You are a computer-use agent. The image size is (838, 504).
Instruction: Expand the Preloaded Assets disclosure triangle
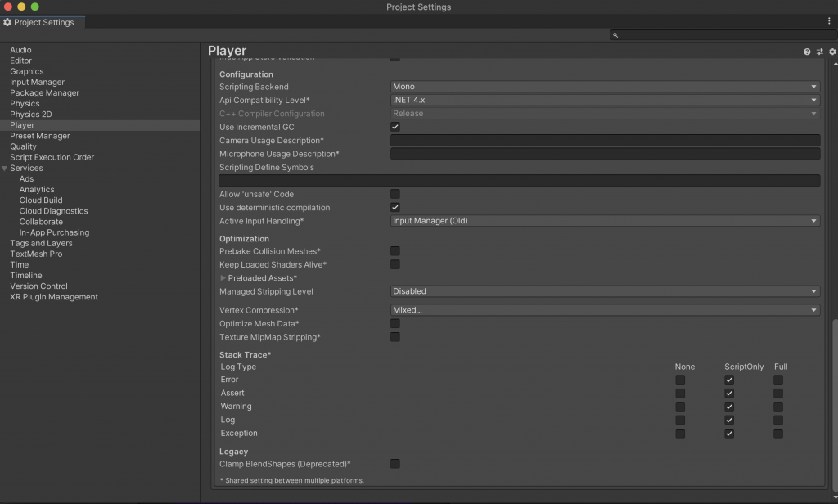tap(223, 278)
